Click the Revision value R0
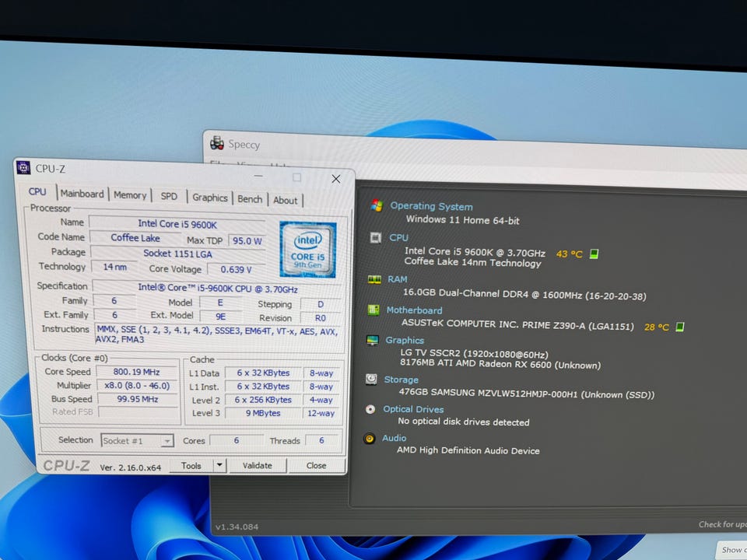 coord(321,317)
